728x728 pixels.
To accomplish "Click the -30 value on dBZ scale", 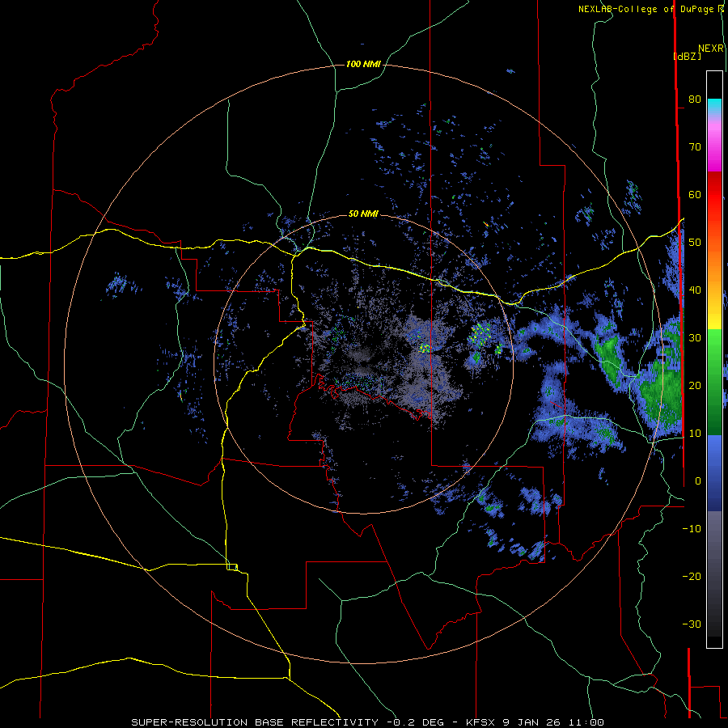I will tap(692, 624).
